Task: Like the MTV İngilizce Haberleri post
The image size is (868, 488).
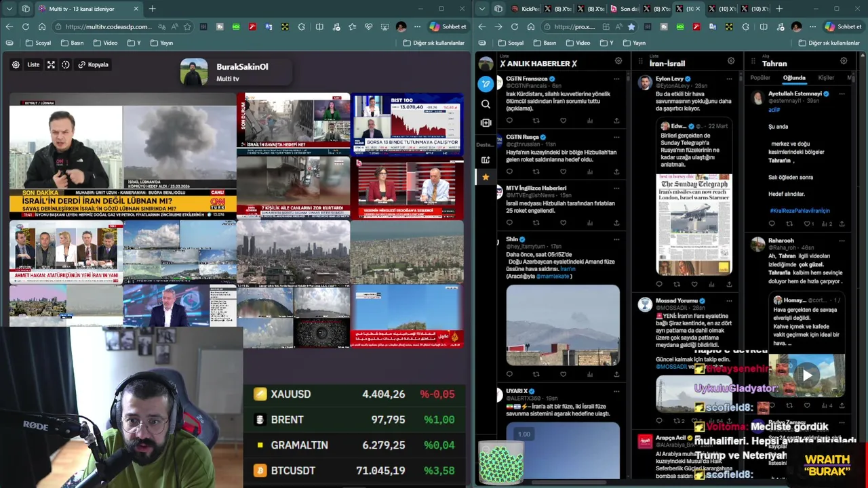Action: (563, 222)
